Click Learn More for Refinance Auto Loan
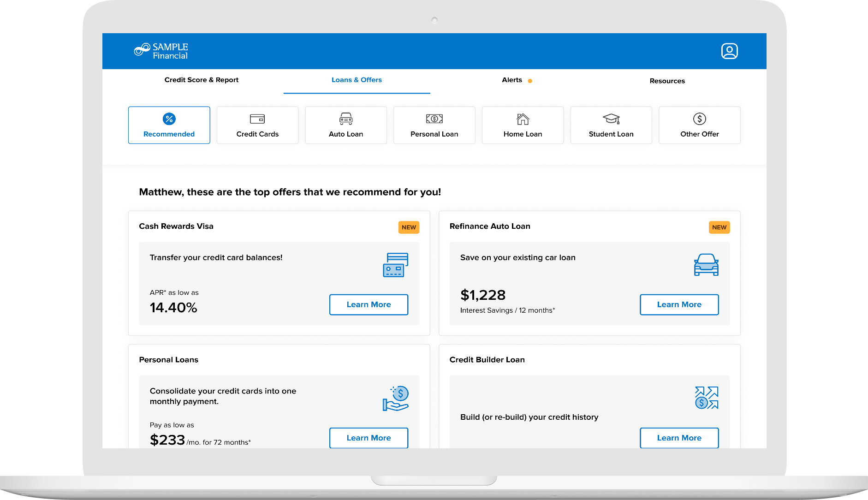The width and height of the screenshot is (868, 500). [679, 304]
